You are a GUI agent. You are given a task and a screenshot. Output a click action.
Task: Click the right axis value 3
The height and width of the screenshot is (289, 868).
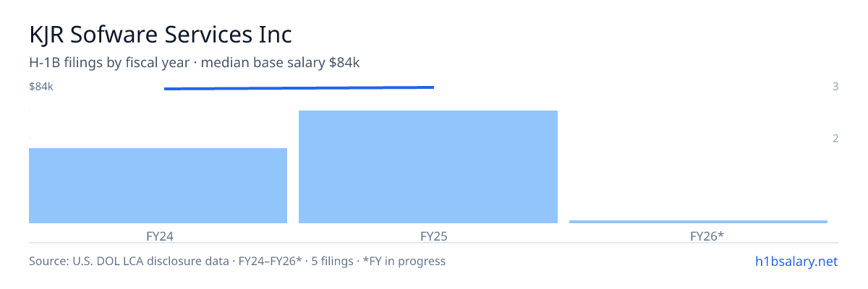(835, 87)
